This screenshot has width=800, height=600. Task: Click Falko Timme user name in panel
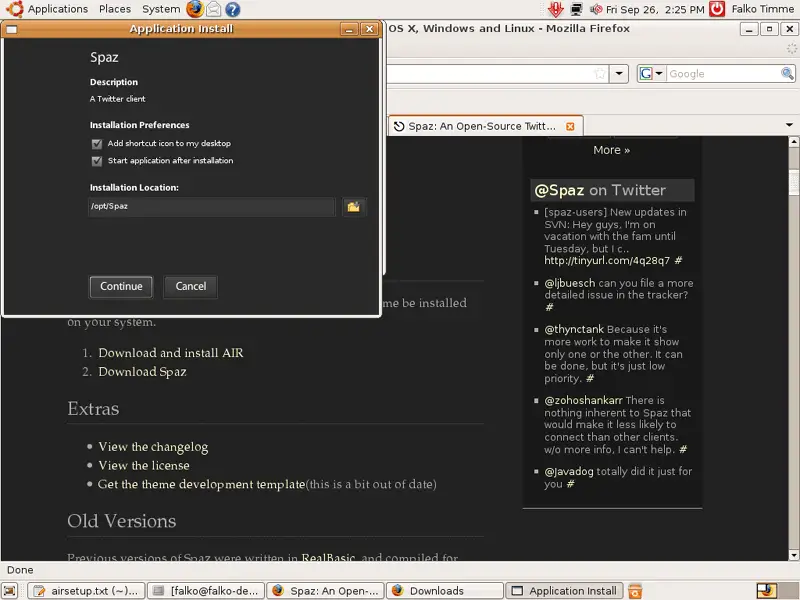coord(763,9)
